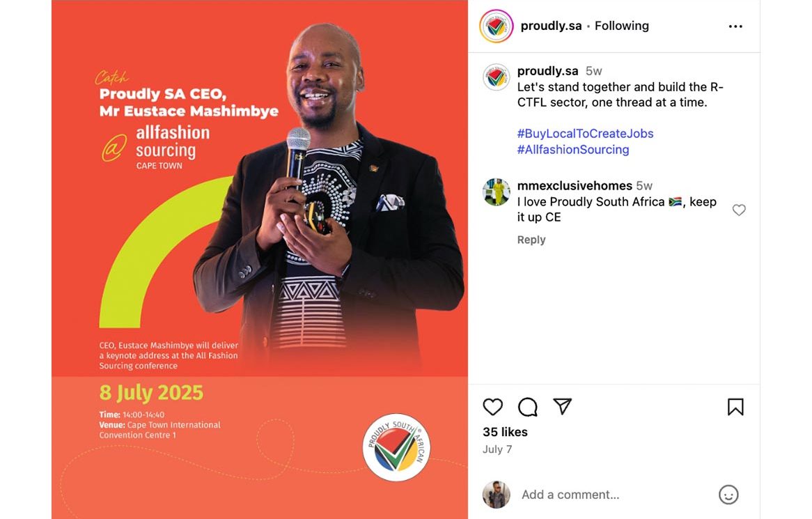Open emoji picker in comment box

point(728,495)
